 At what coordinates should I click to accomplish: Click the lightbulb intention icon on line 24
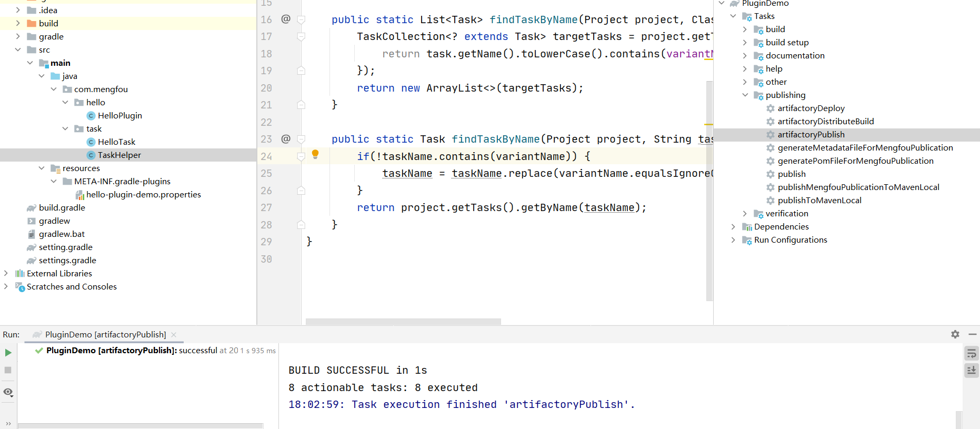(x=315, y=154)
